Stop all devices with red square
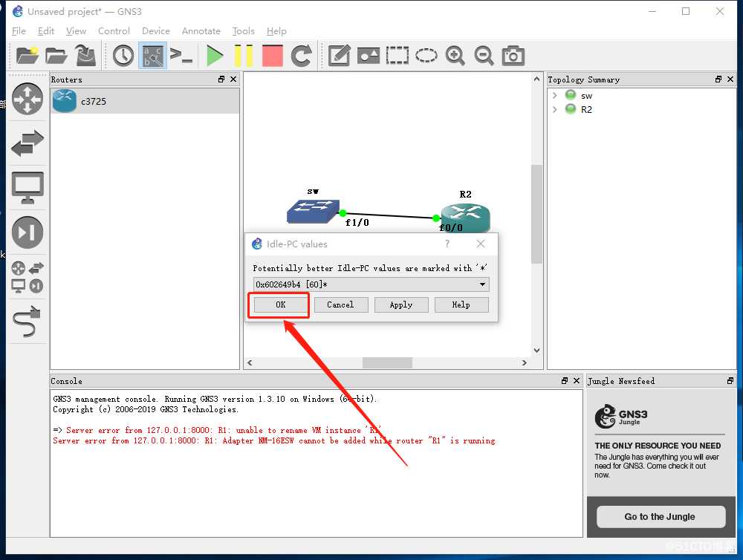 pos(273,56)
